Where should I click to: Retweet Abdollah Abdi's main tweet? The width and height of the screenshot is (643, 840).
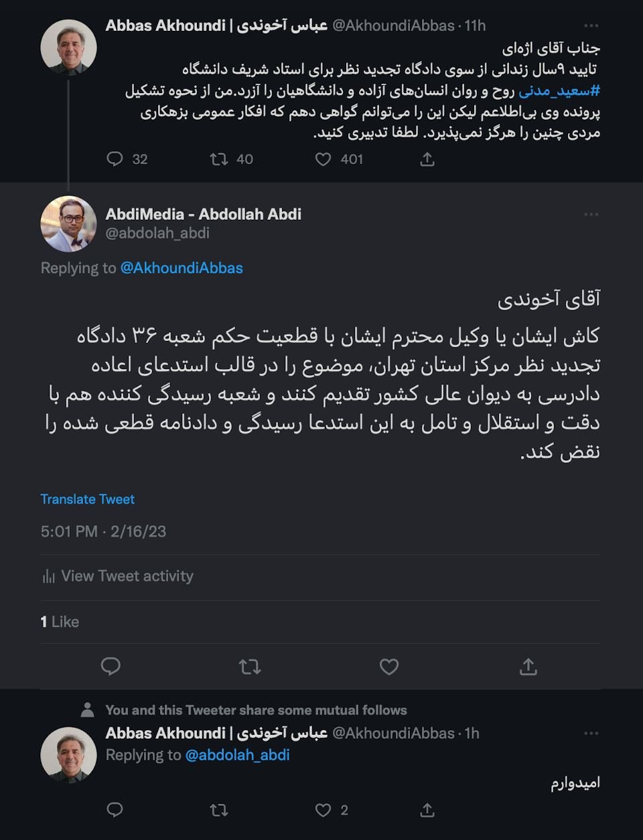pyautogui.click(x=250, y=667)
